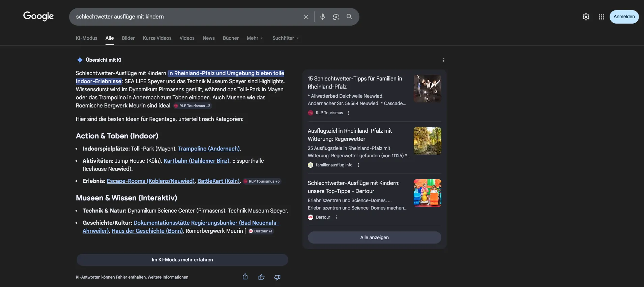Open image search with the camera lens icon
Viewport: 644px width, 287px height.
pos(336,17)
